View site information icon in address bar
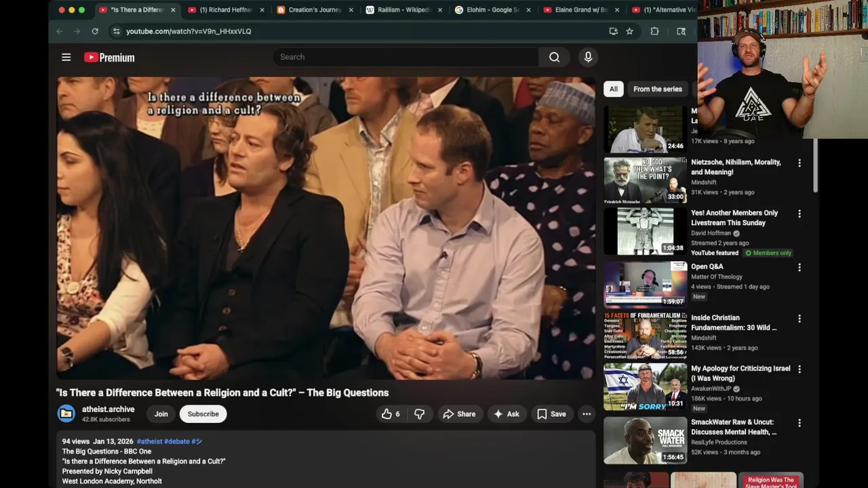Image resolution: width=868 pixels, height=488 pixels. coord(116,31)
